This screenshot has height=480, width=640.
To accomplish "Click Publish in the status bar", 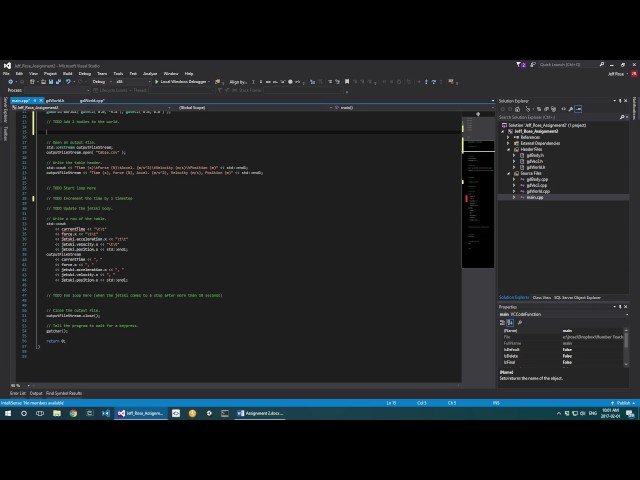I will 623,403.
